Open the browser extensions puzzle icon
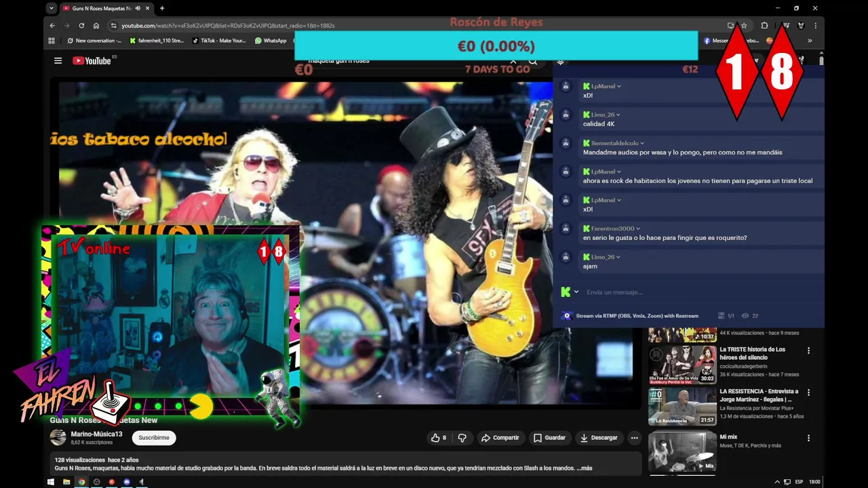 [x=764, y=26]
